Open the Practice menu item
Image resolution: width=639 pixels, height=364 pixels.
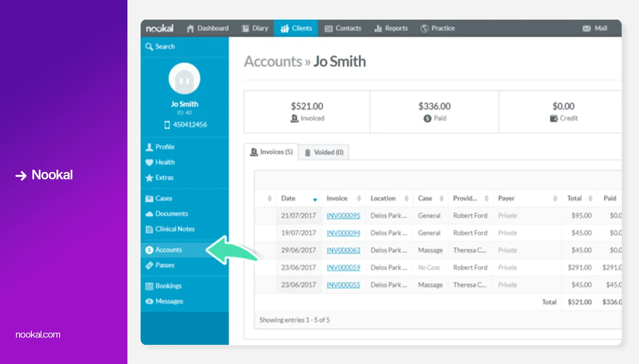(437, 28)
